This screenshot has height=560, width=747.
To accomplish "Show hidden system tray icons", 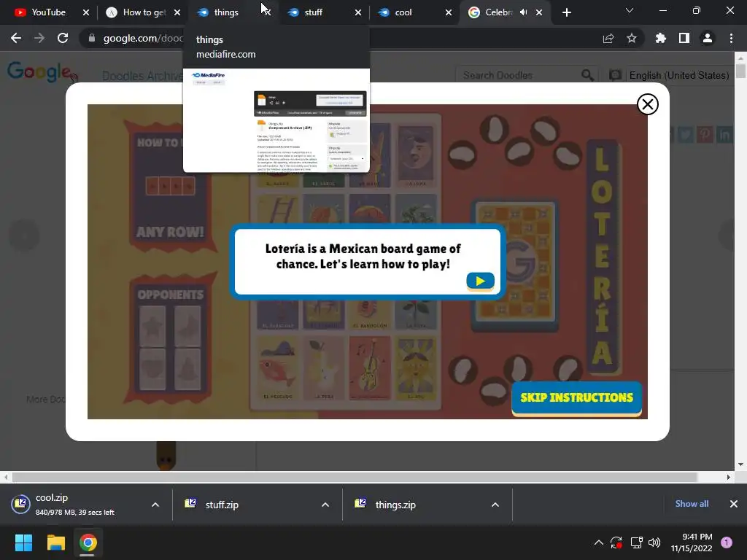I will (599, 542).
